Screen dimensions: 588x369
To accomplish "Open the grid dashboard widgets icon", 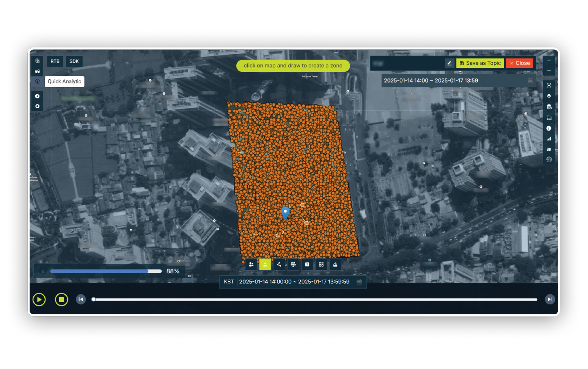I will (321, 265).
